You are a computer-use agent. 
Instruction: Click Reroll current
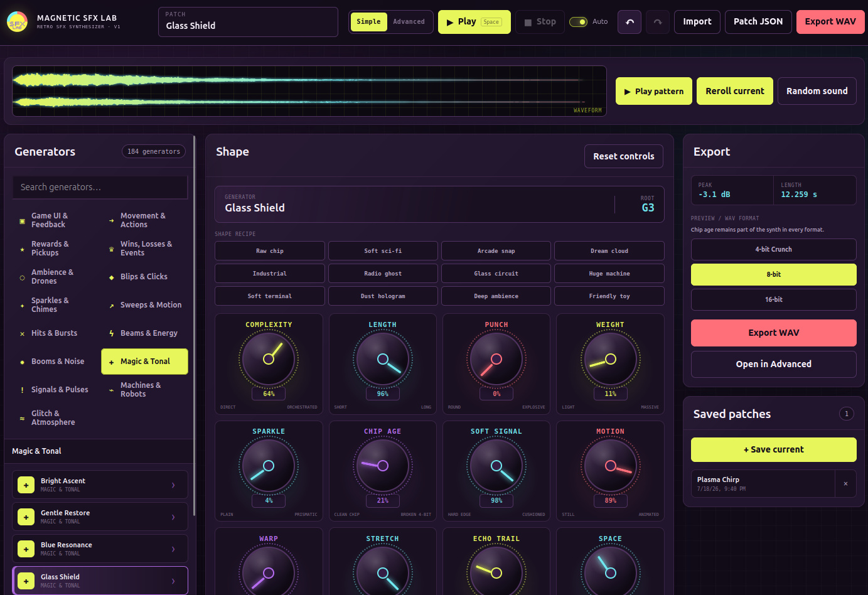(x=735, y=91)
